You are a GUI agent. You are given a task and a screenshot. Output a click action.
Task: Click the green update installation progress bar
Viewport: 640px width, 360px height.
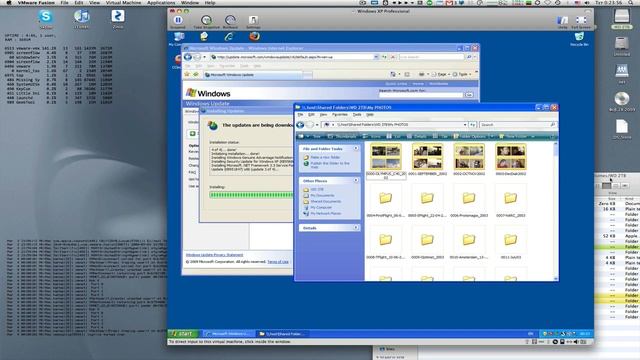point(251,195)
